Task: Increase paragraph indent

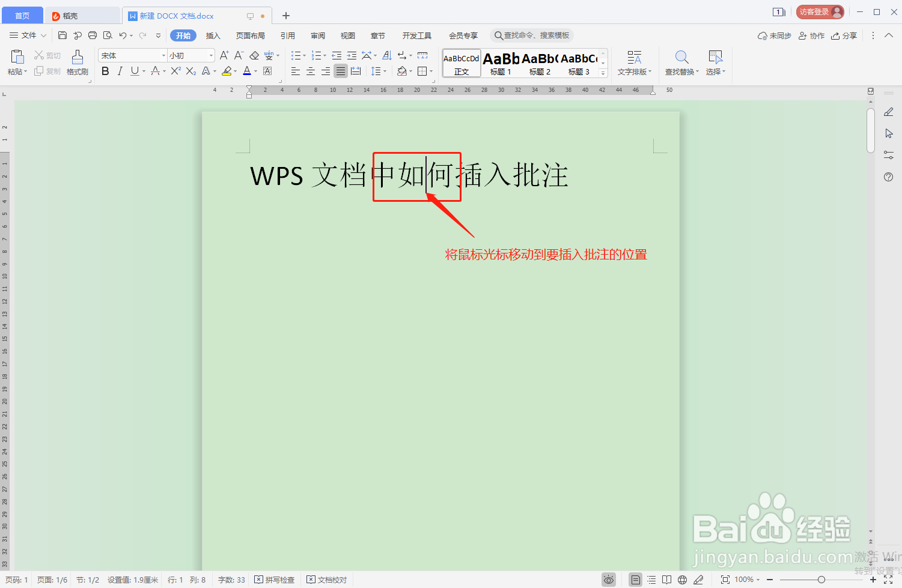Action: point(352,55)
